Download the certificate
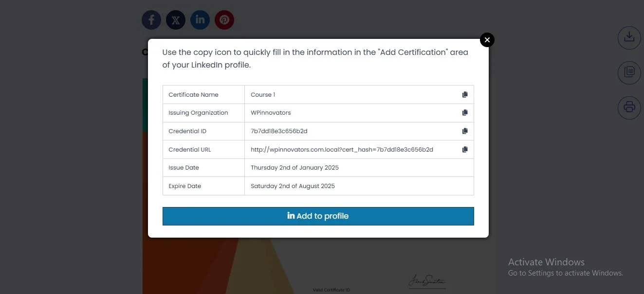This screenshot has height=294, width=644. click(629, 37)
